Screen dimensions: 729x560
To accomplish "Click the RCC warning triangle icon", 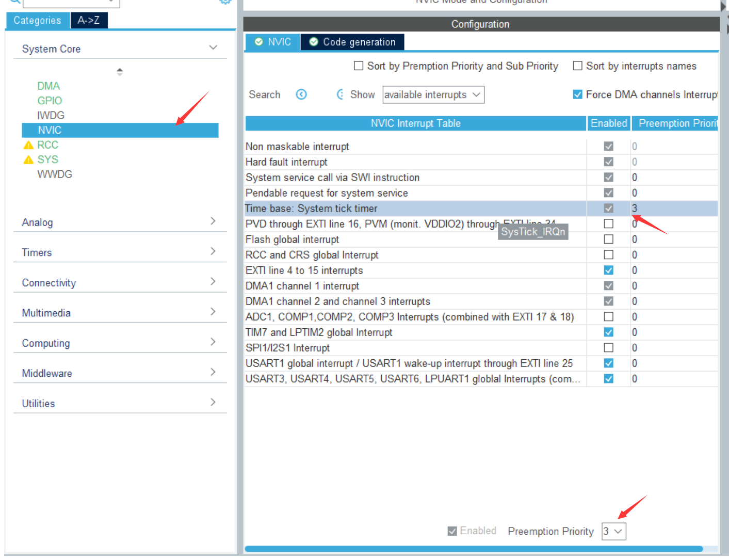I will (28, 145).
